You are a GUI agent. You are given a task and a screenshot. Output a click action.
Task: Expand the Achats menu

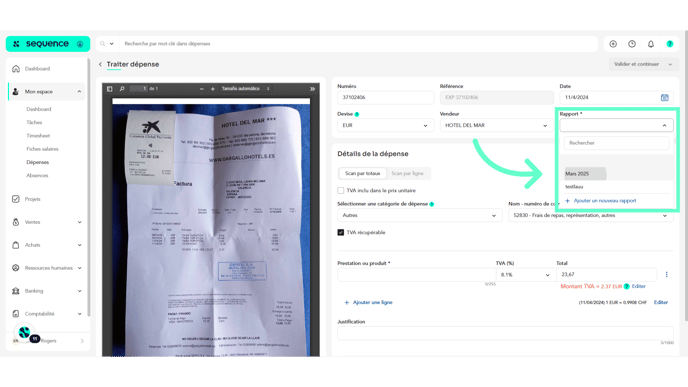click(79, 245)
